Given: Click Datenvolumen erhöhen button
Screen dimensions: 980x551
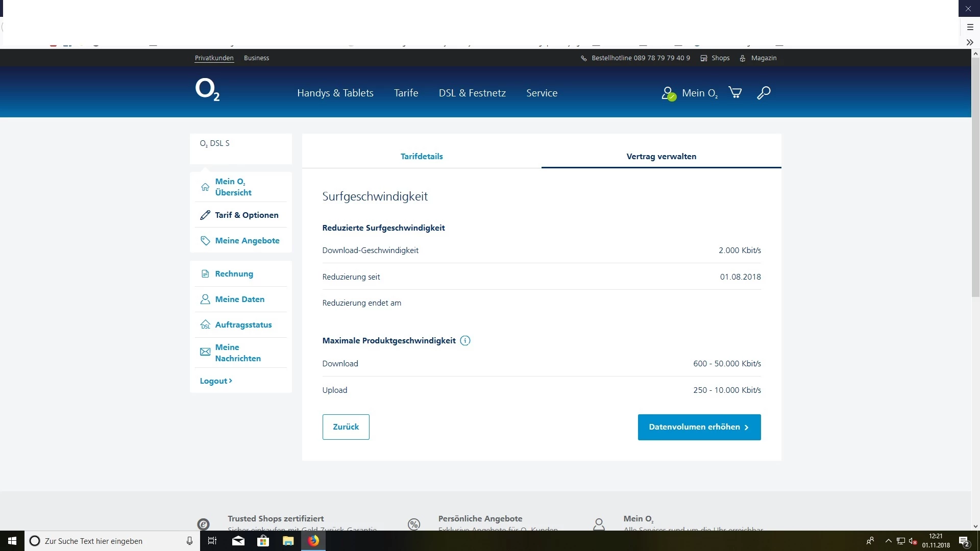Looking at the screenshot, I should tap(699, 427).
